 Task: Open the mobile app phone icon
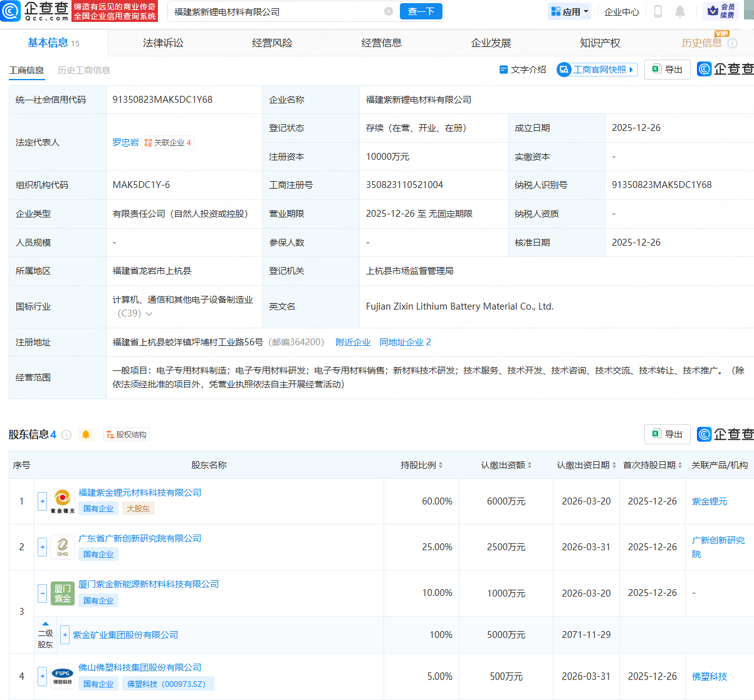658,11
